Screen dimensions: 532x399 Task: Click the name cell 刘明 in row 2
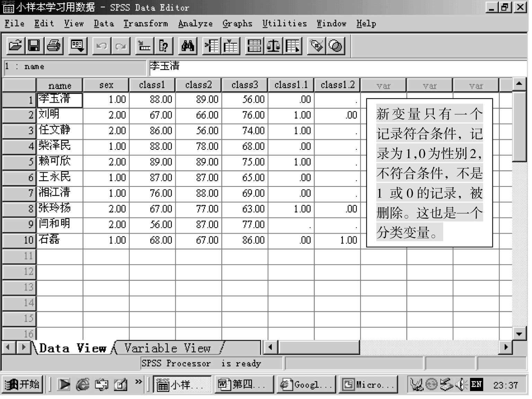coord(60,115)
